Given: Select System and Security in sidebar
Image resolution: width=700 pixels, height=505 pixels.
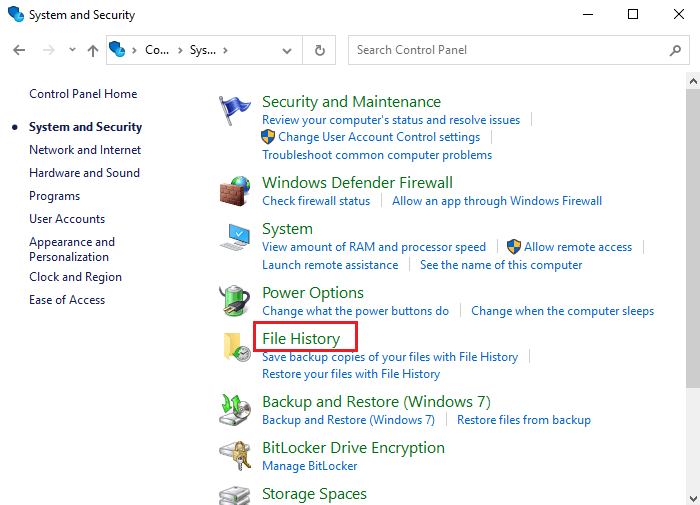Looking at the screenshot, I should point(85,127).
